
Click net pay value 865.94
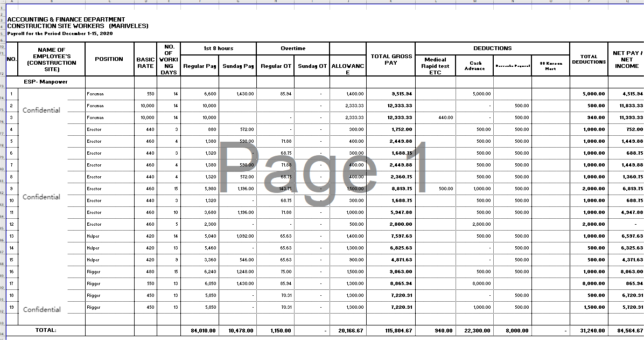pos(635,283)
